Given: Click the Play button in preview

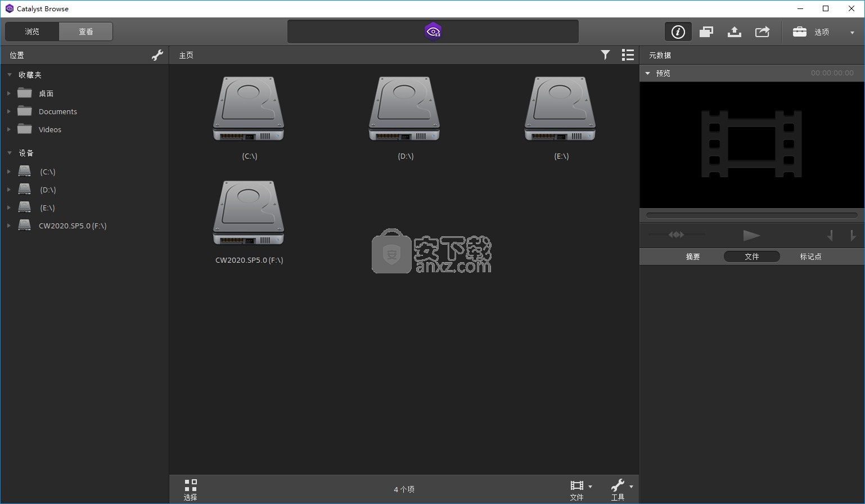Looking at the screenshot, I should coord(751,235).
